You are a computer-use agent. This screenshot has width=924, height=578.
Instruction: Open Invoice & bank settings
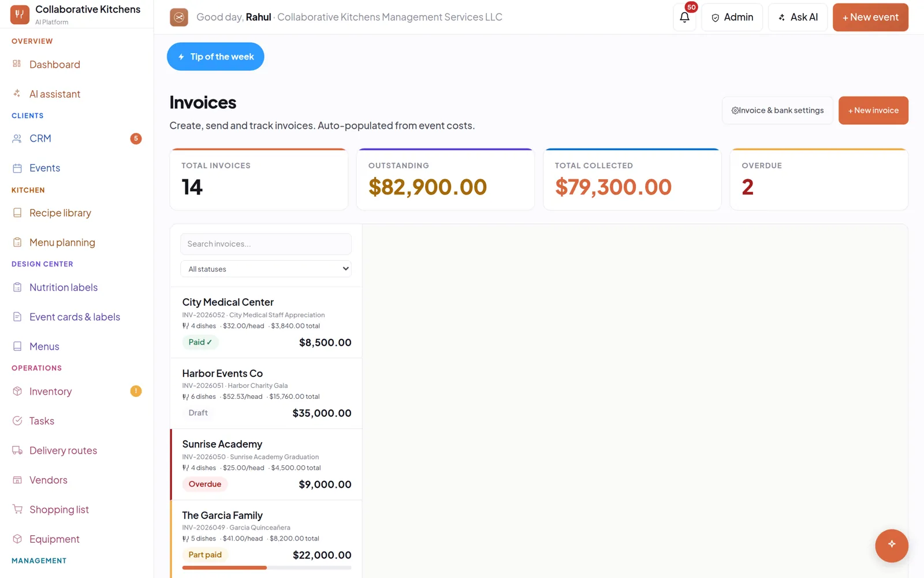[777, 110]
